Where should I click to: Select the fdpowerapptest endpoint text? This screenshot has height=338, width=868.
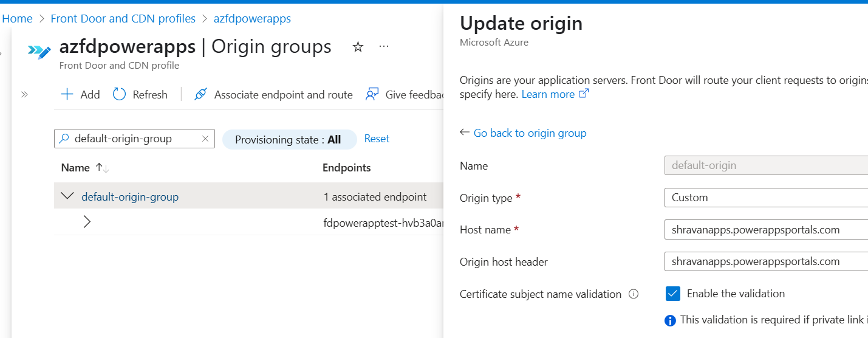pyautogui.click(x=383, y=223)
